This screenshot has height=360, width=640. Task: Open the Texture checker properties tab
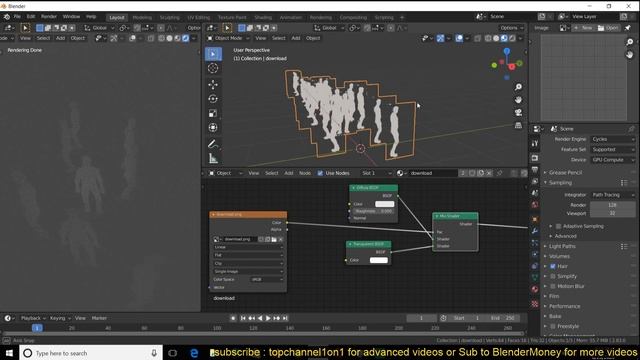(535, 304)
